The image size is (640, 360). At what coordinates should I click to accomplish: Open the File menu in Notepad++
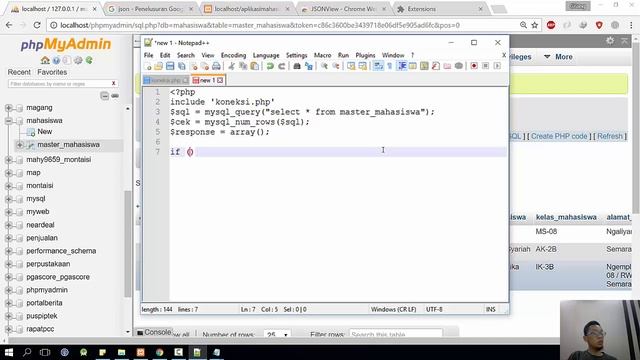pyautogui.click(x=149, y=55)
